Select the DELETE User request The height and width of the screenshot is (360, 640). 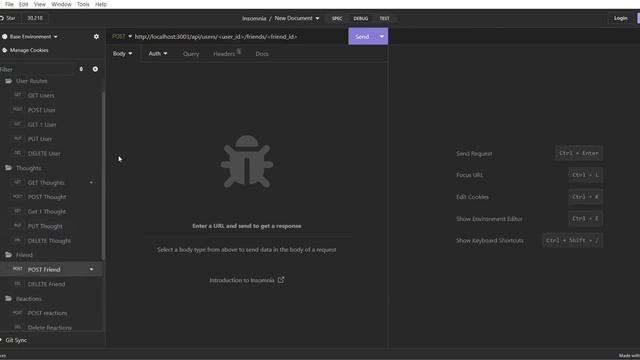44,153
